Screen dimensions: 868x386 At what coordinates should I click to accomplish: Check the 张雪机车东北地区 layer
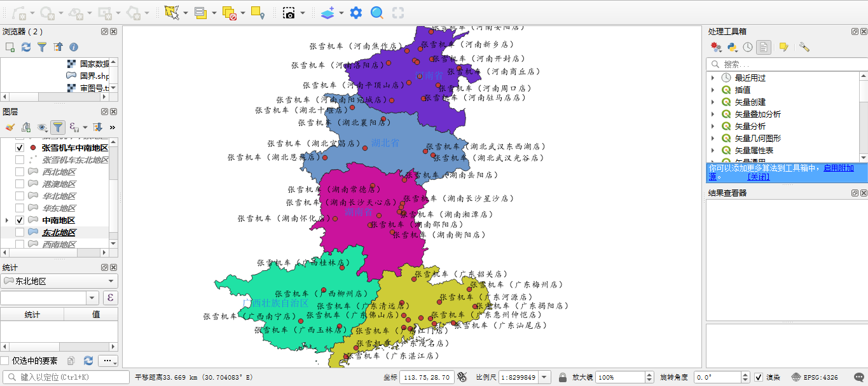20,160
